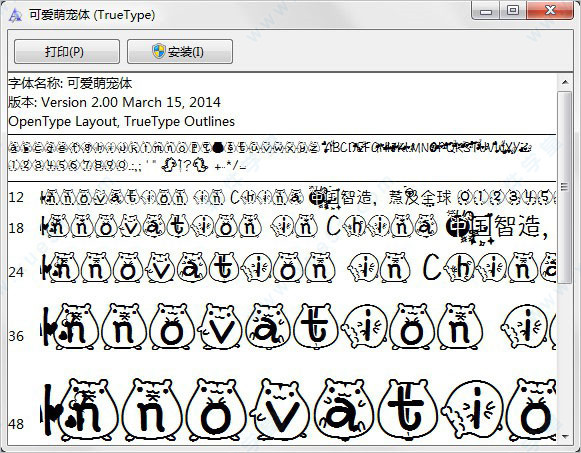Maximize the font preview window
This screenshot has width=581, height=453.
[x=512, y=11]
